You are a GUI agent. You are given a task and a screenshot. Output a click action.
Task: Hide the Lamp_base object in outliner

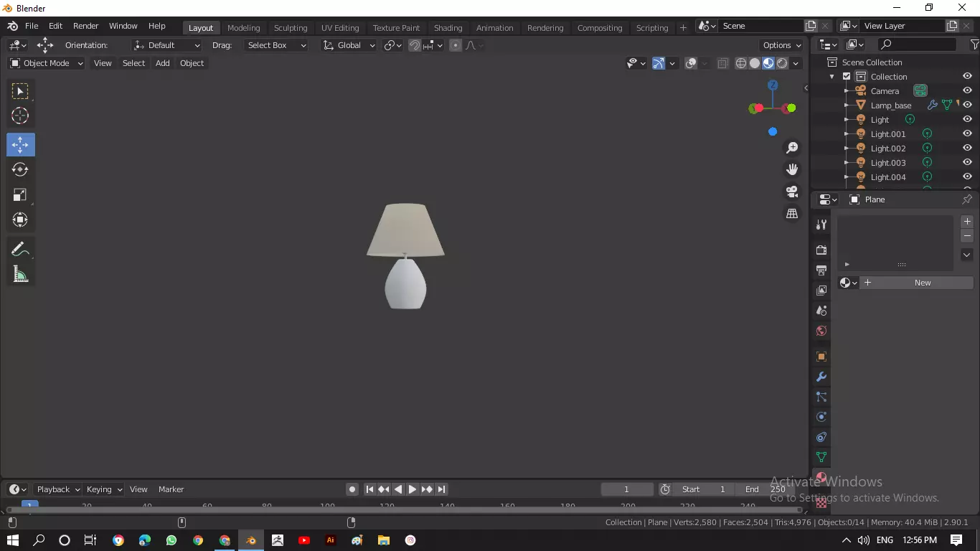click(967, 105)
